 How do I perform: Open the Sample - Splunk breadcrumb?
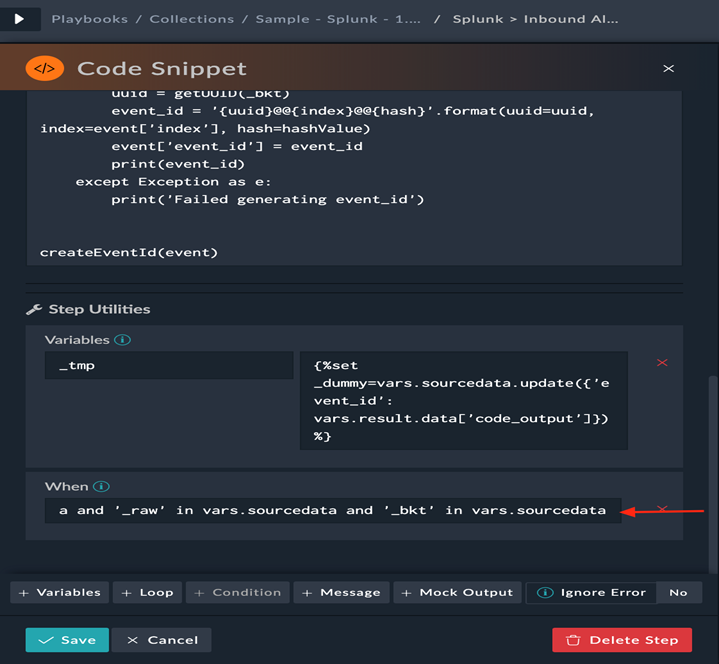336,19
